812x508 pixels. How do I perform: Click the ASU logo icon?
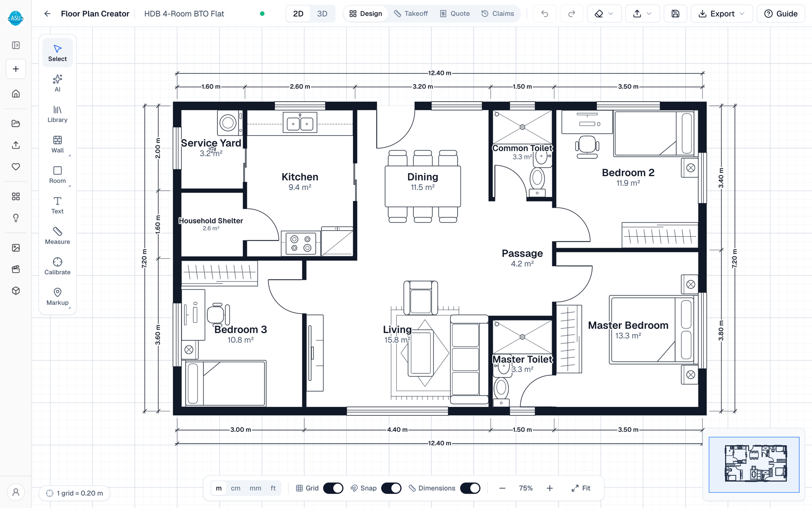pos(16,18)
